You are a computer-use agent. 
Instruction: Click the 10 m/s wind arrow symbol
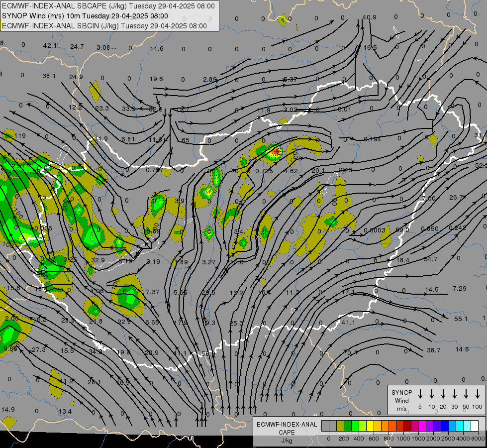point(432,394)
